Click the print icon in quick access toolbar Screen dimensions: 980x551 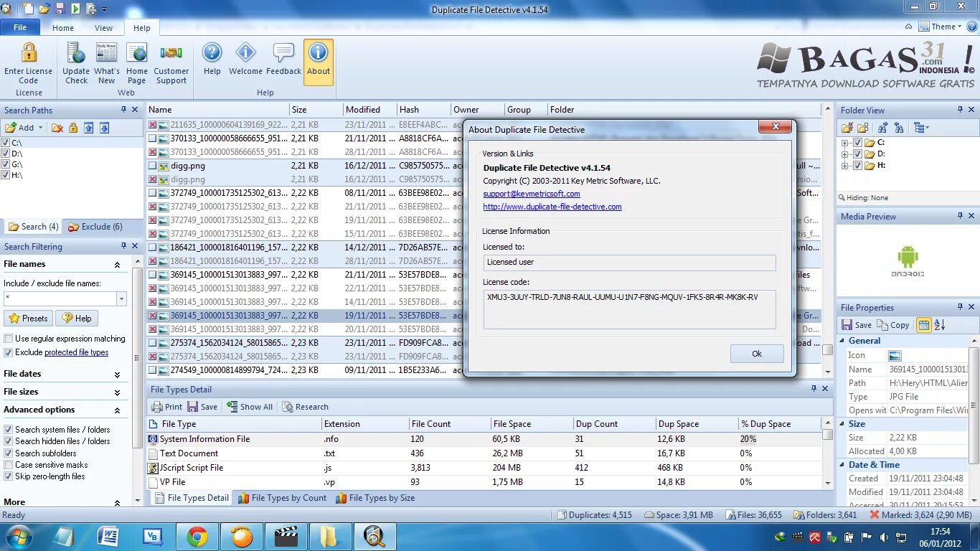point(91,9)
